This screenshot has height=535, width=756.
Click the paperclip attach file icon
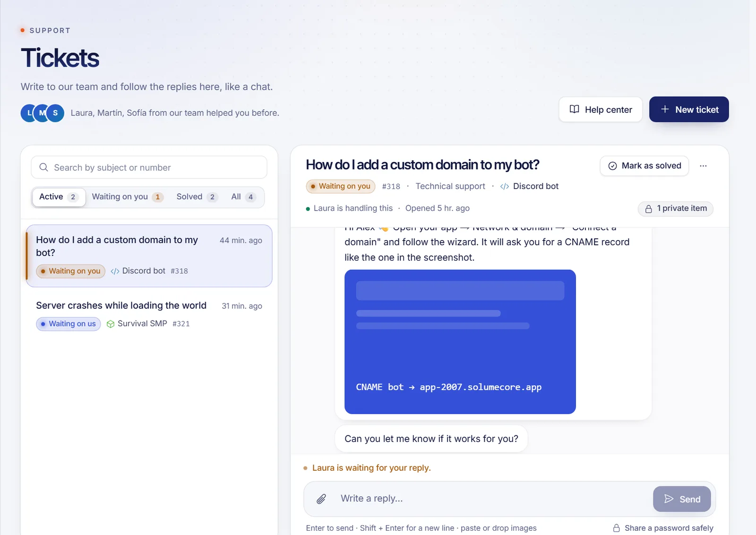[x=321, y=499]
